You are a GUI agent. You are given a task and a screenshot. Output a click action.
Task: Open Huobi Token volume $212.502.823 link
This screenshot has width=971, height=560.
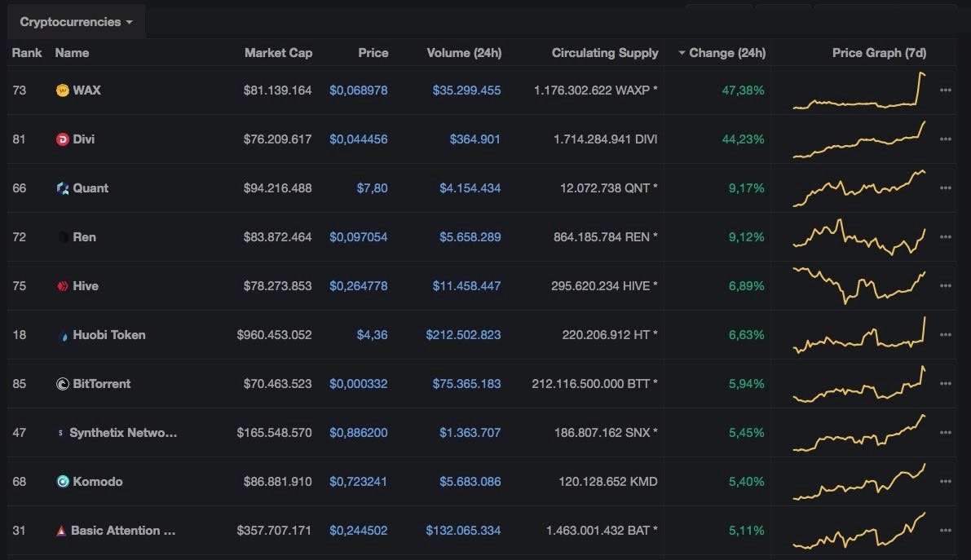[x=463, y=335]
